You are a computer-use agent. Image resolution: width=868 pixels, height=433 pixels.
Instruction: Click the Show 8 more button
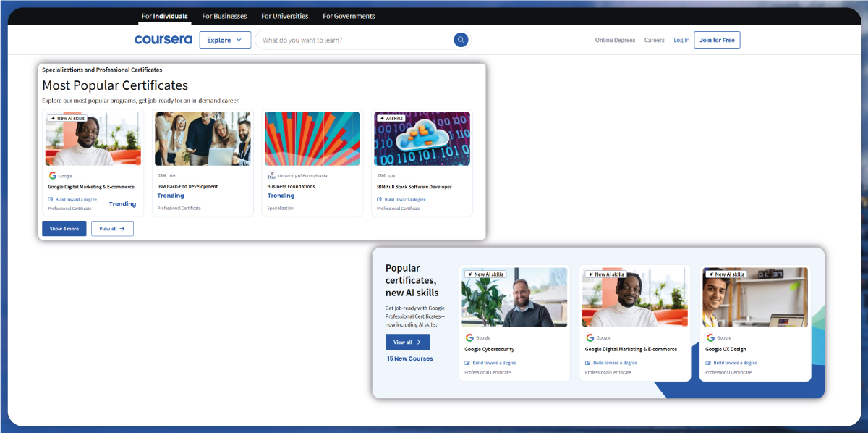[64, 228]
